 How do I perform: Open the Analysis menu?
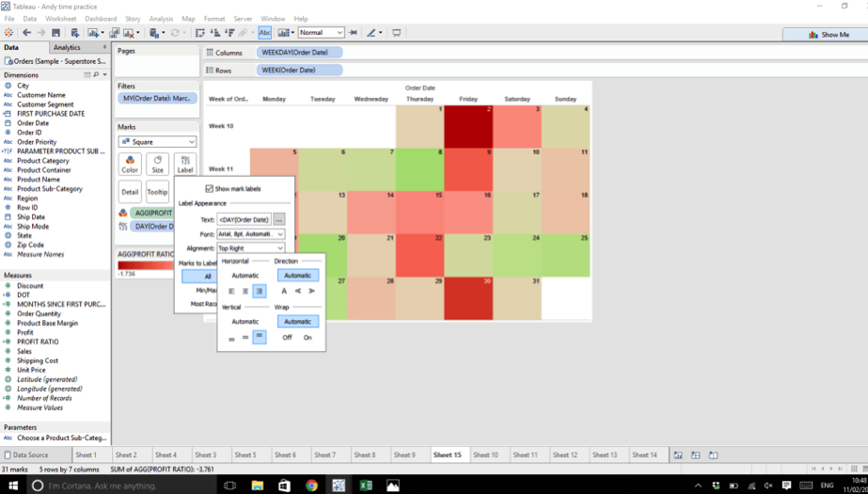coord(161,19)
